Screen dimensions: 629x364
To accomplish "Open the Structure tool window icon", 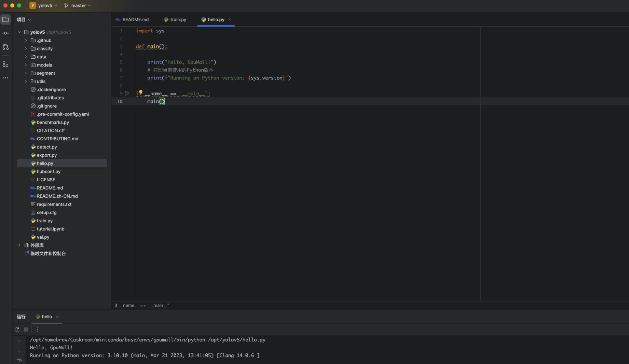I will click(x=5, y=64).
